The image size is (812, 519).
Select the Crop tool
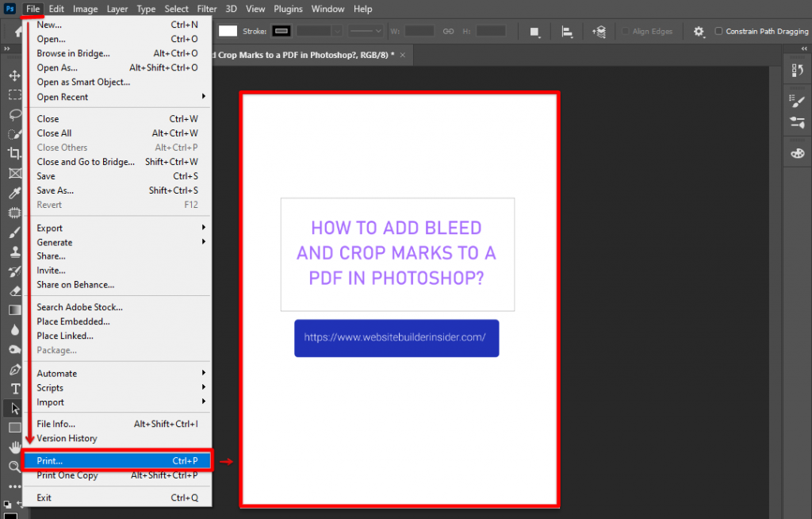(x=14, y=151)
